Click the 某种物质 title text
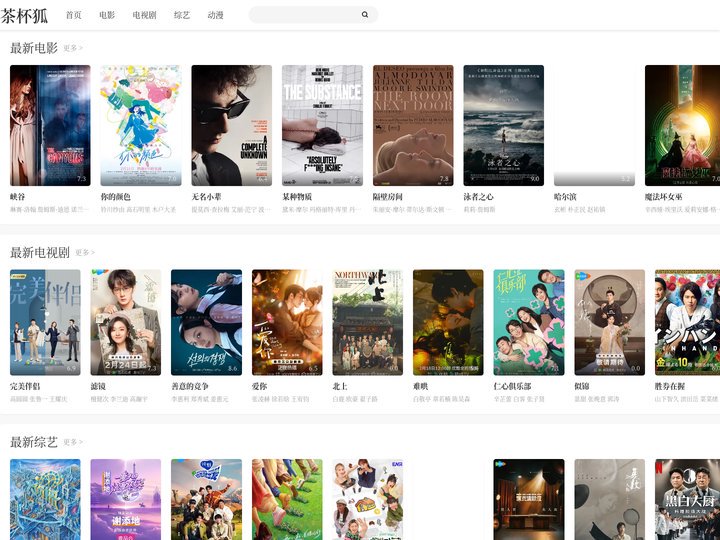 tap(297, 197)
